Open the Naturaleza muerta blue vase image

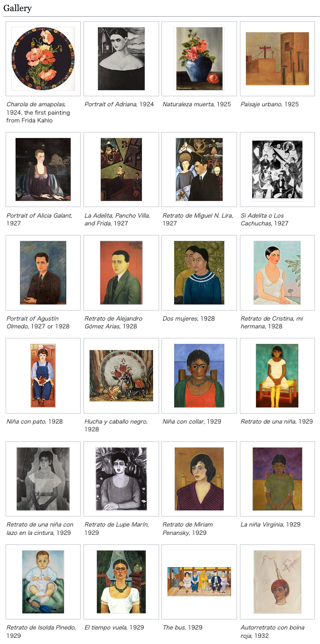(199, 59)
